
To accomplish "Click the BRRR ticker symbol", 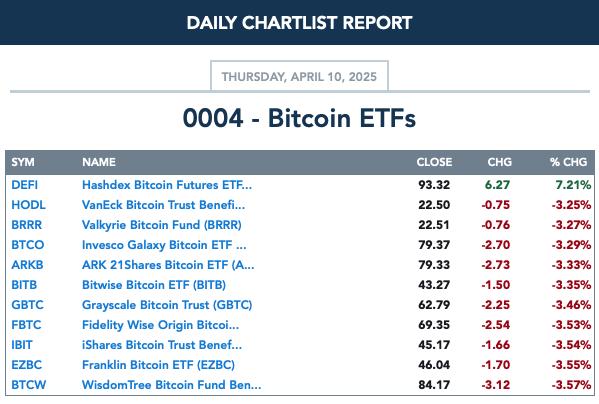I will [x=26, y=225].
